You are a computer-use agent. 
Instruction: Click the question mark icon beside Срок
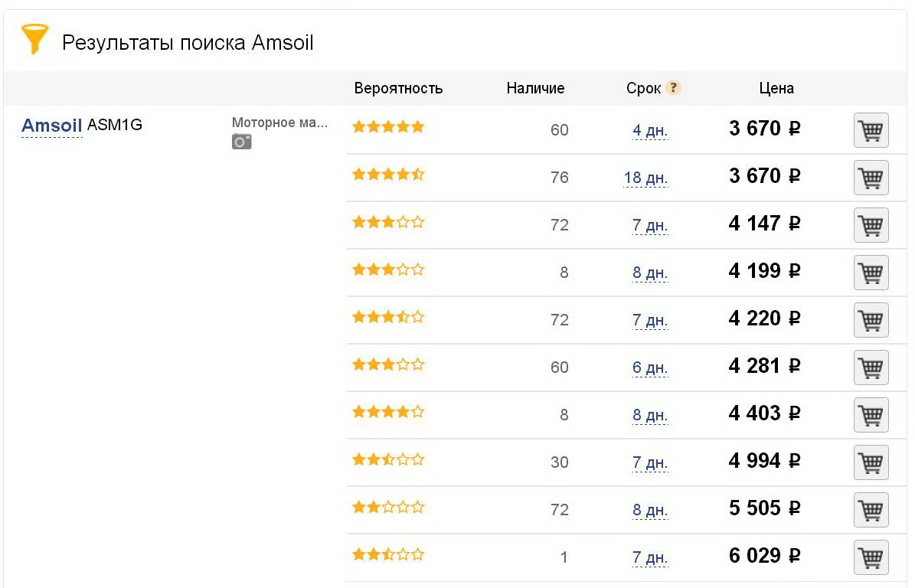coord(673,87)
